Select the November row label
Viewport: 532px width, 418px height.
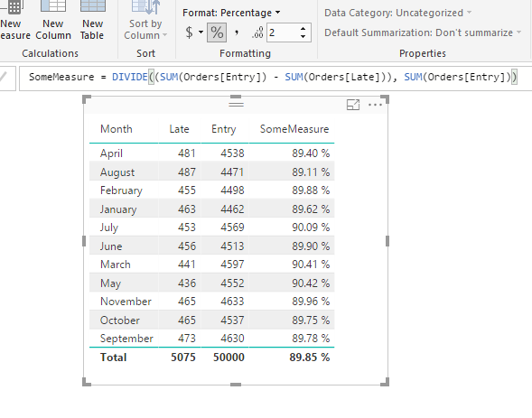tap(126, 302)
